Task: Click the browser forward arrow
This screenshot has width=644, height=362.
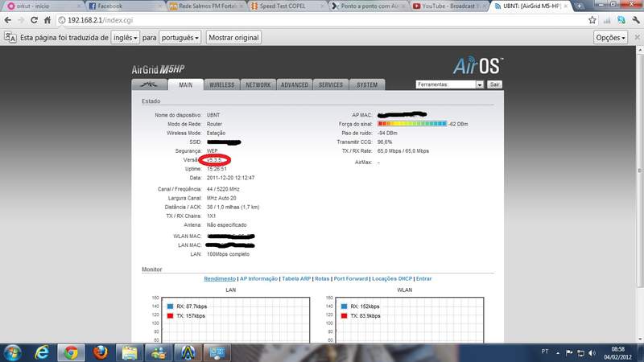Action: pyautogui.click(x=21, y=20)
